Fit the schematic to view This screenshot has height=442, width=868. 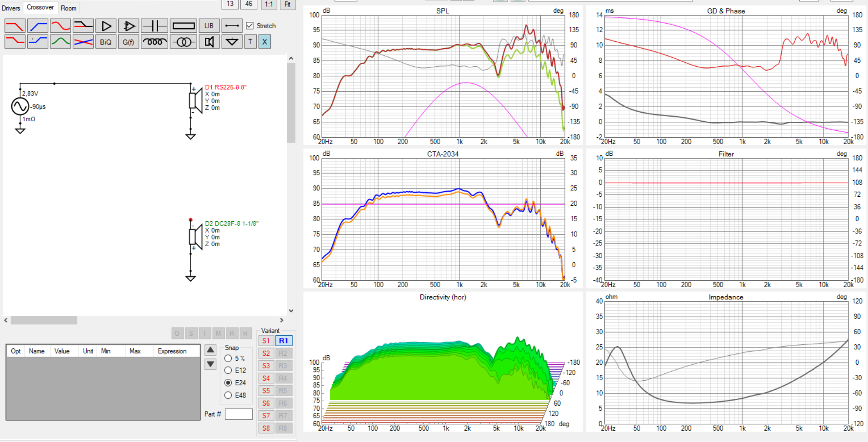(287, 4)
